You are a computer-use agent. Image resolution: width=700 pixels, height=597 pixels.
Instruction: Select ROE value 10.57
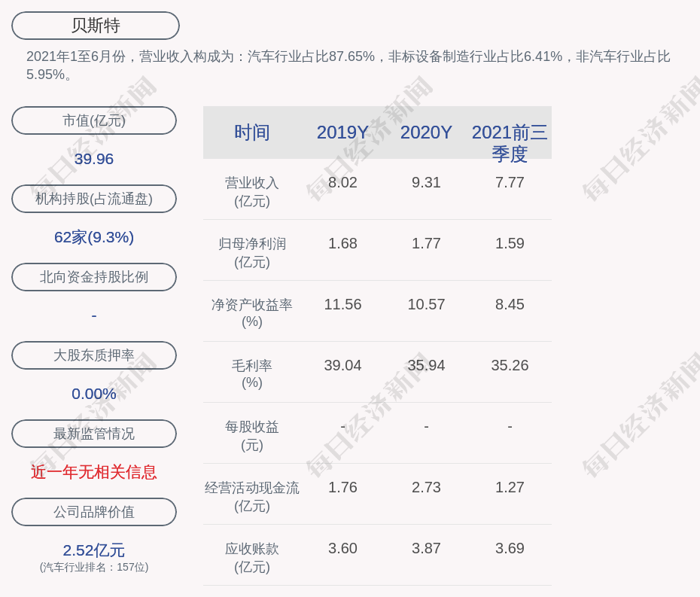(426, 305)
